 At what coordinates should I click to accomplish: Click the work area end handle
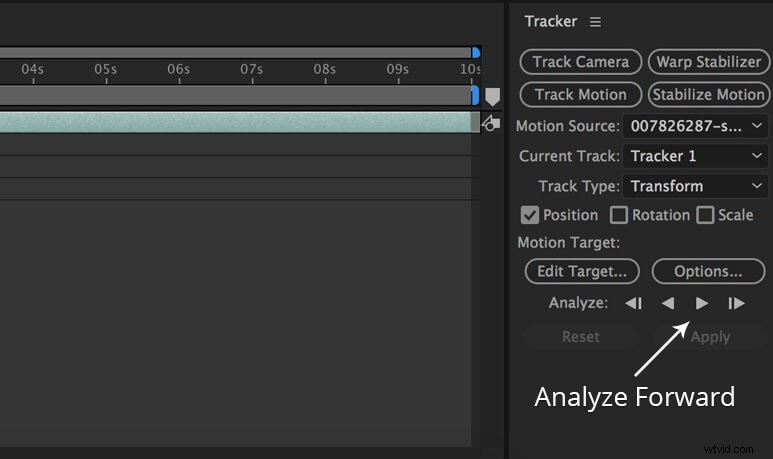[x=475, y=95]
